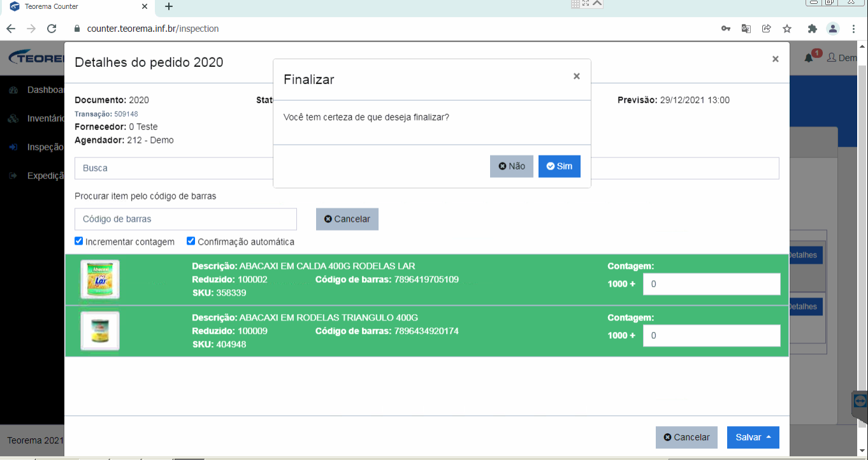Screen dimensions: 868x460
Task: Toggle the Confirmação automática checkbox
Action: [x=191, y=241]
